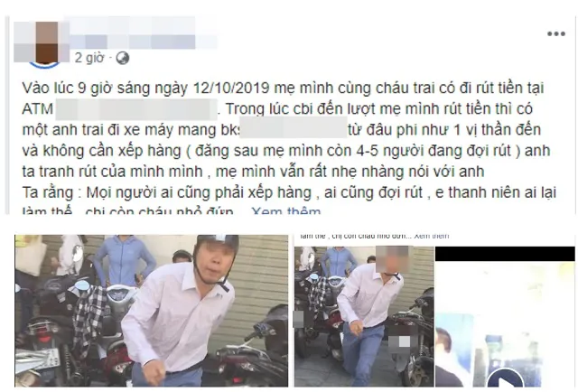Open the blurred profile avatar
This screenshot has height=392, width=578.
[42, 43]
